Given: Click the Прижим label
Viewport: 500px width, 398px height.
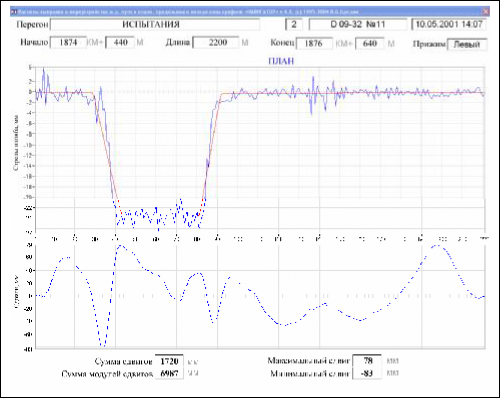Looking at the screenshot, I should [x=429, y=44].
